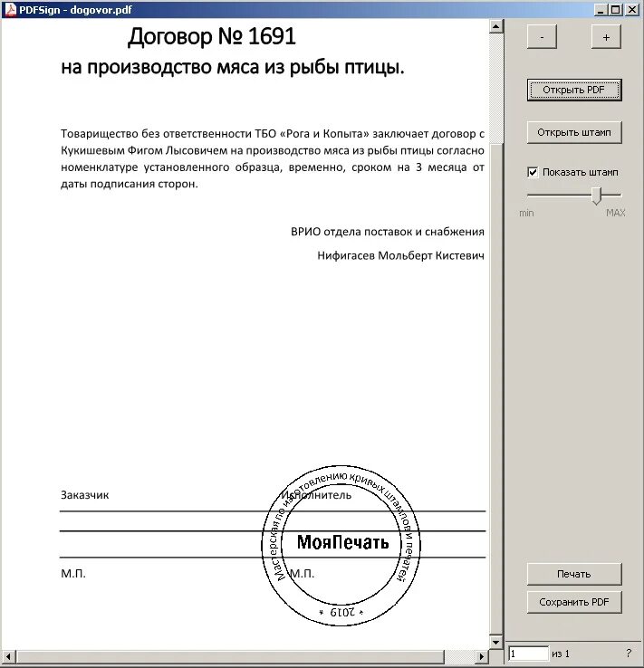
Task: Click the subtitle на производство мяса из рыбы птицы
Action: point(232,67)
